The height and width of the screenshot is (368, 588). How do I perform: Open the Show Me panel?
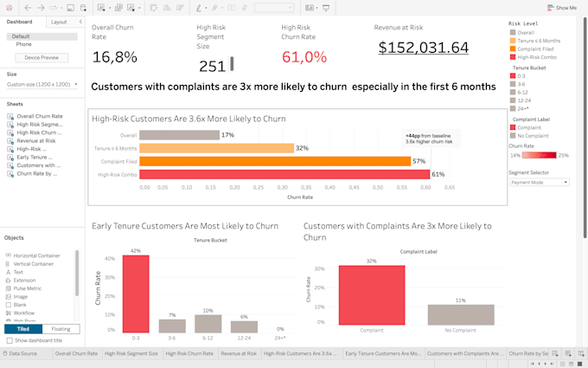point(562,8)
